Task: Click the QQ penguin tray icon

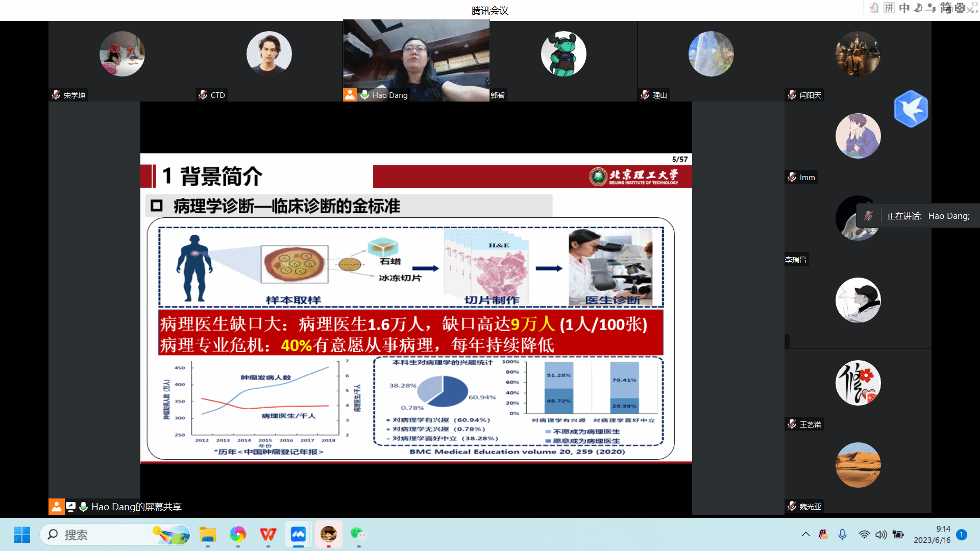Action: pos(823,534)
